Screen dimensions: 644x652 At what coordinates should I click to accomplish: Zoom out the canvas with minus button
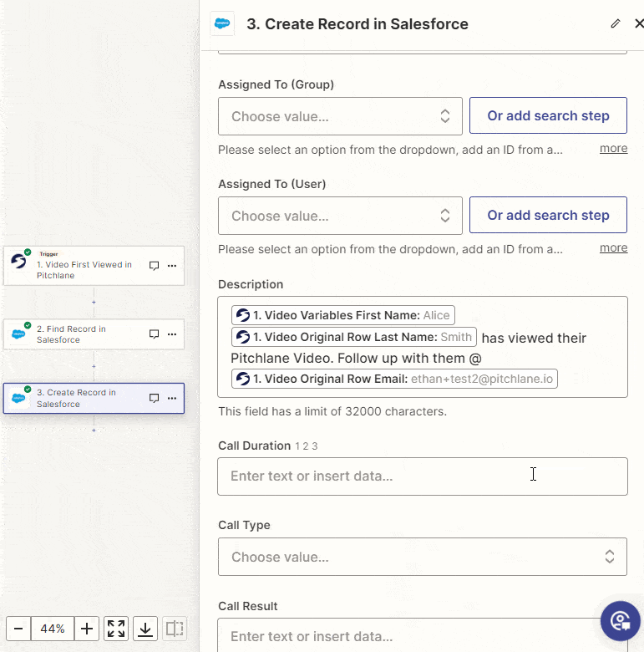[18, 629]
